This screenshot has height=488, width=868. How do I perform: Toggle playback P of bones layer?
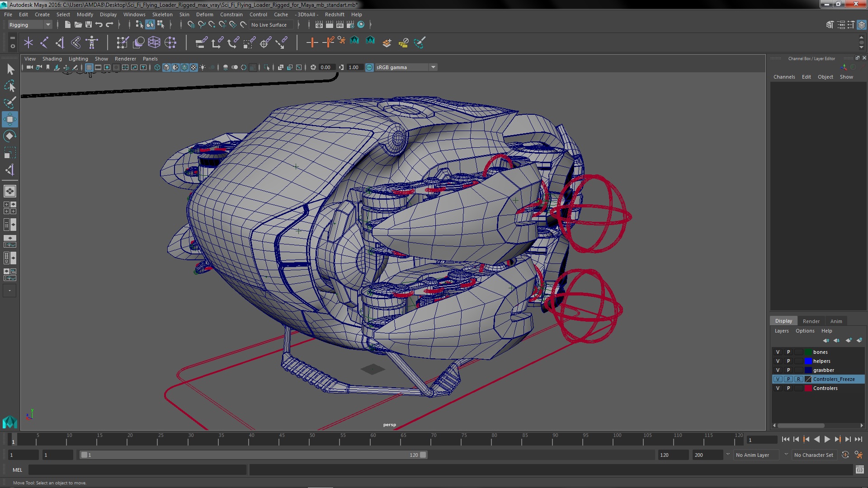pos(788,352)
